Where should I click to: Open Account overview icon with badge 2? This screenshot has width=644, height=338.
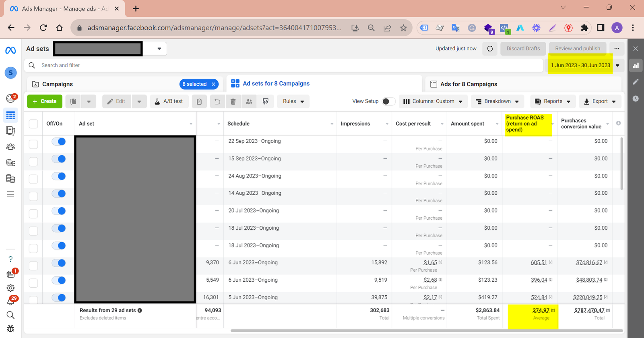[11, 98]
